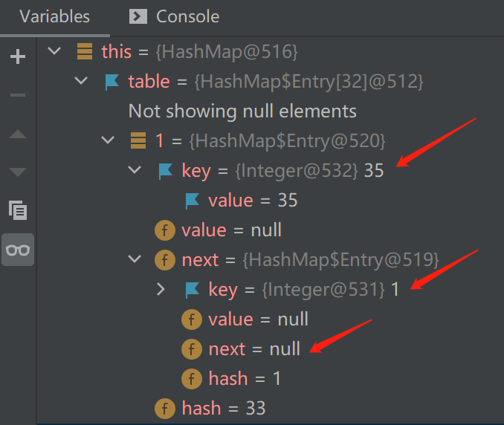The image size is (504, 425).
Task: Collapse entry 1 HashMap$Entry@520 node
Action: coord(108,140)
